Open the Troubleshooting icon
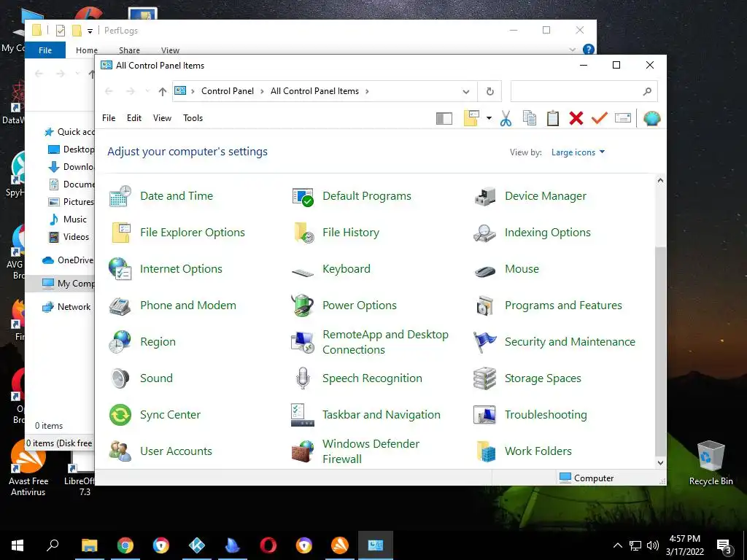The image size is (747, 560). (x=485, y=415)
